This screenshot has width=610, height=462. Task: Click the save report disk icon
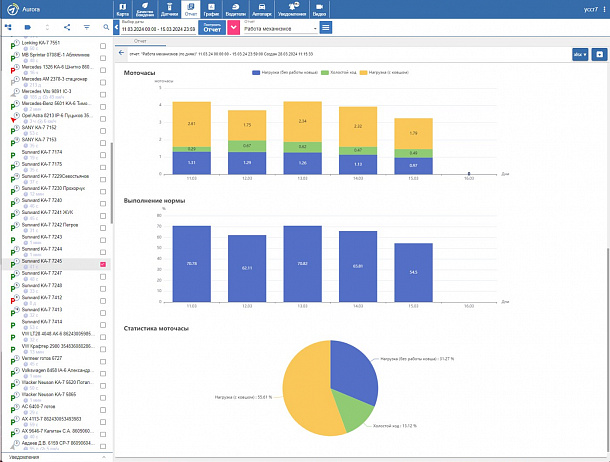pos(599,54)
